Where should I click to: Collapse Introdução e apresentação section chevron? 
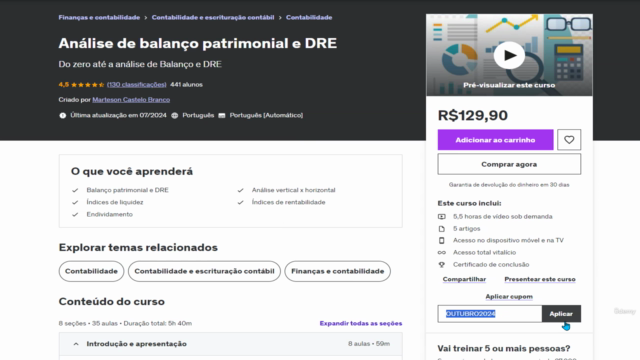[x=76, y=344]
